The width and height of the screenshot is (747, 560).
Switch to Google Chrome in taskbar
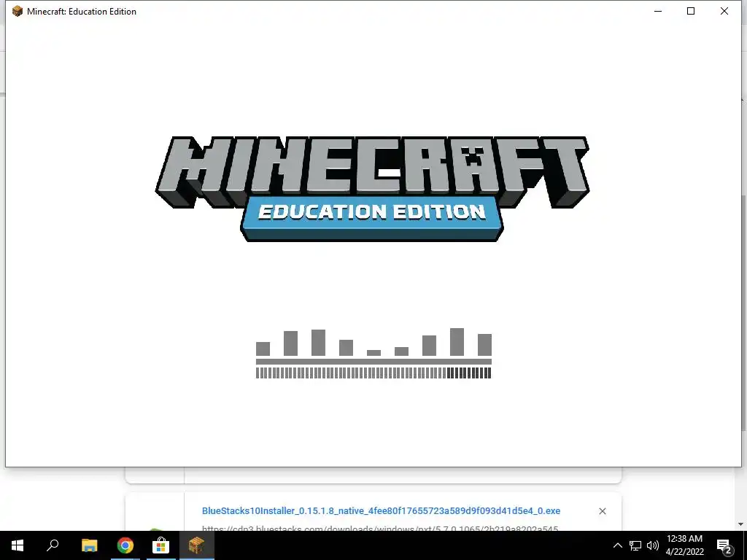[125, 545]
